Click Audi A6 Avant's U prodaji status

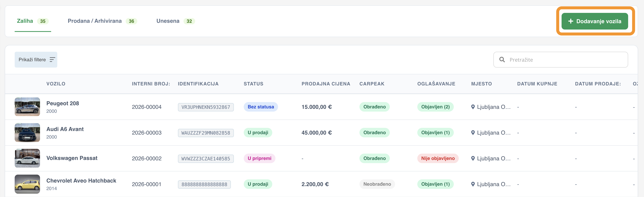(258, 133)
